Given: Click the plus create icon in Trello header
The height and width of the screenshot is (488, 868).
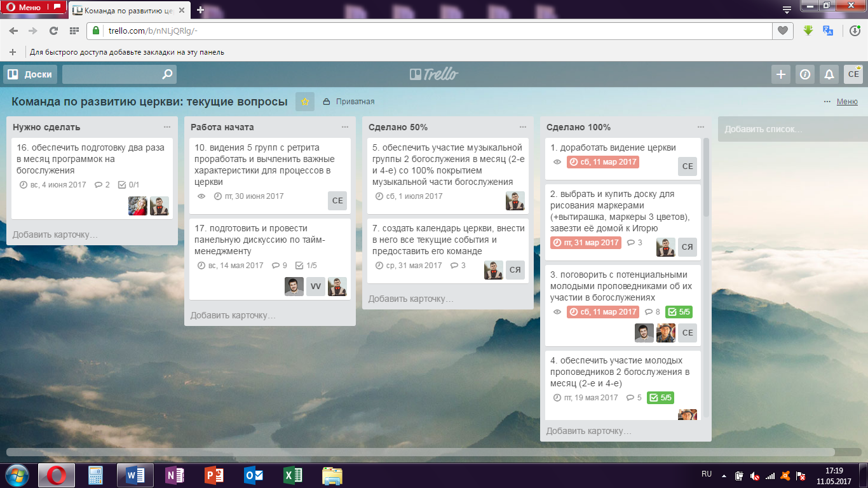Looking at the screenshot, I should 781,74.
